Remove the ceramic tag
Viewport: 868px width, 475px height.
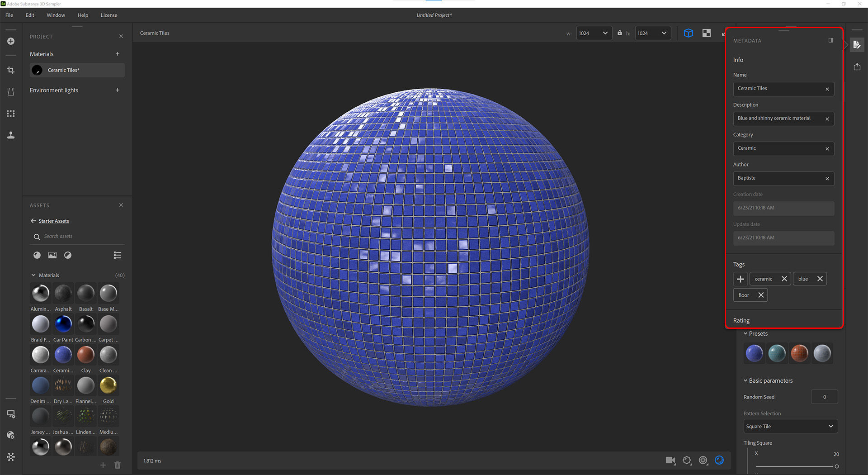784,279
